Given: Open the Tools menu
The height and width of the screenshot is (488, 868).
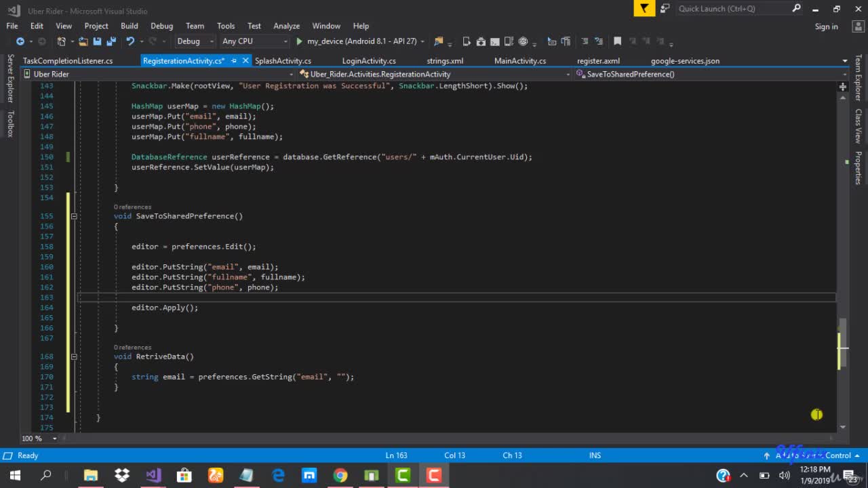Looking at the screenshot, I should coord(226,26).
